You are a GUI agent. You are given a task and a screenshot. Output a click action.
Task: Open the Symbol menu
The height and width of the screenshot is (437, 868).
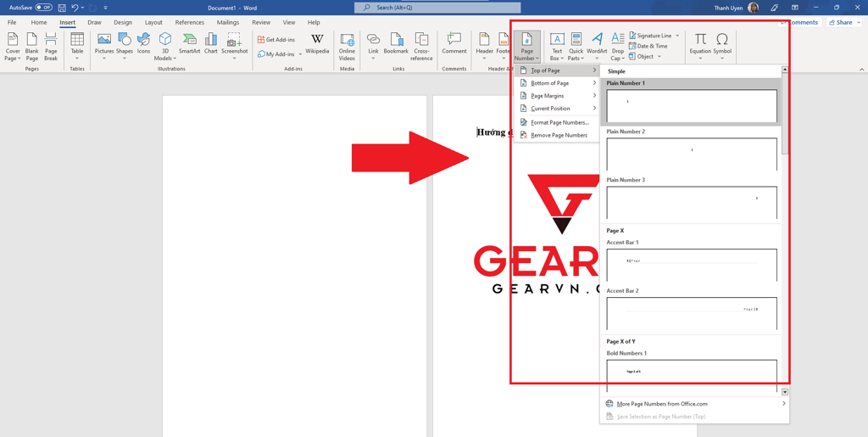(x=722, y=47)
